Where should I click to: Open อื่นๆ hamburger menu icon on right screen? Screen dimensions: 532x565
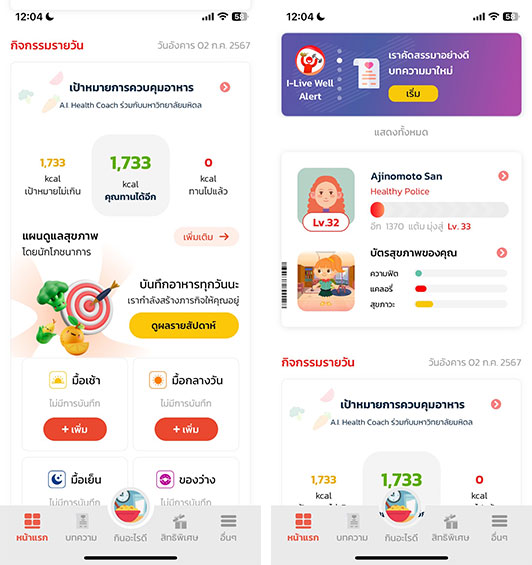point(499,521)
